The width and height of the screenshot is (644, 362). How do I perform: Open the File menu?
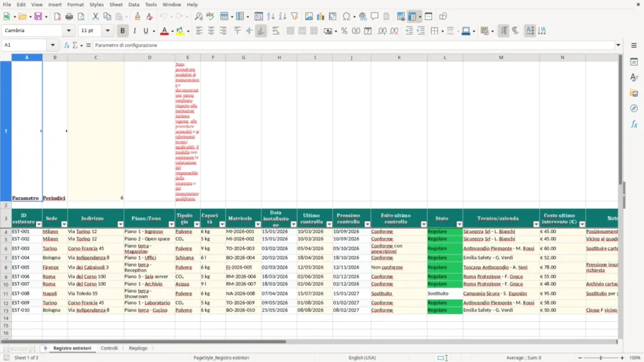pyautogui.click(x=7, y=4)
